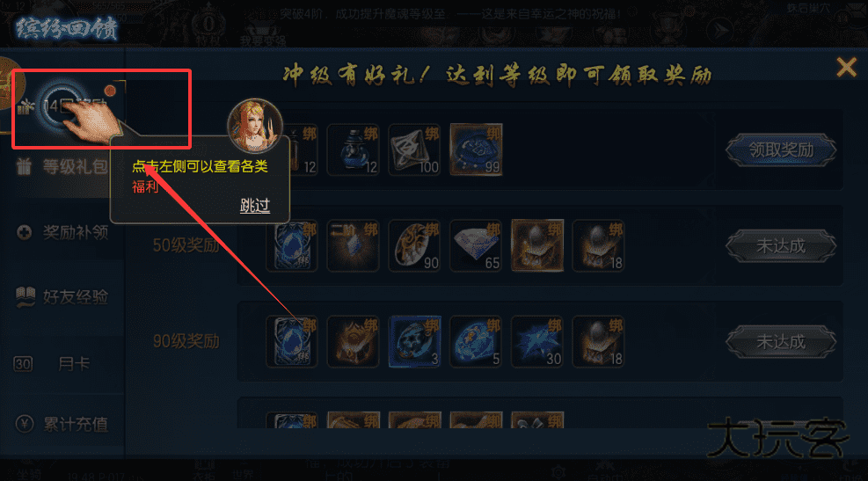Select the blue crystal item showing 30
The width and height of the screenshot is (868, 481).
tap(537, 341)
